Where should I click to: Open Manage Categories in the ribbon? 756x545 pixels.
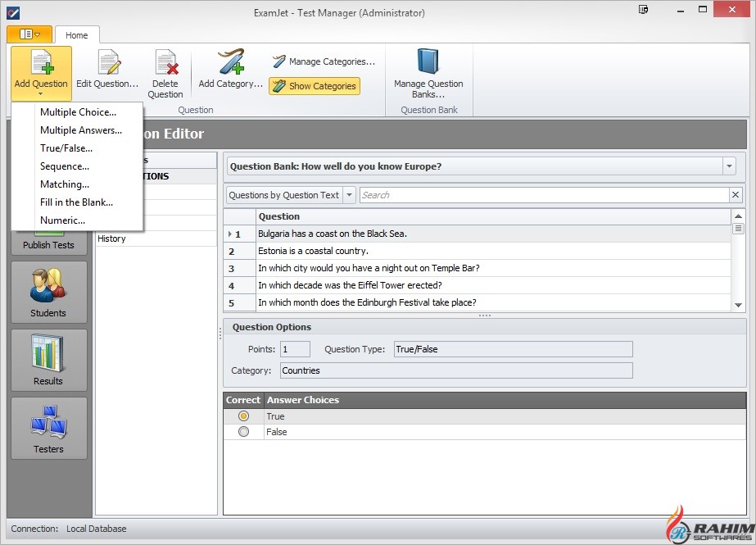point(324,61)
